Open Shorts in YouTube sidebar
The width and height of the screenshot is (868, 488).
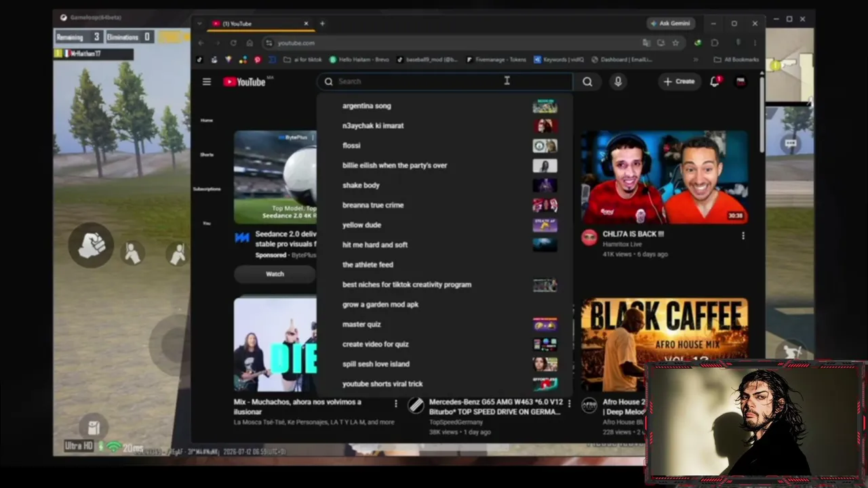207,155
